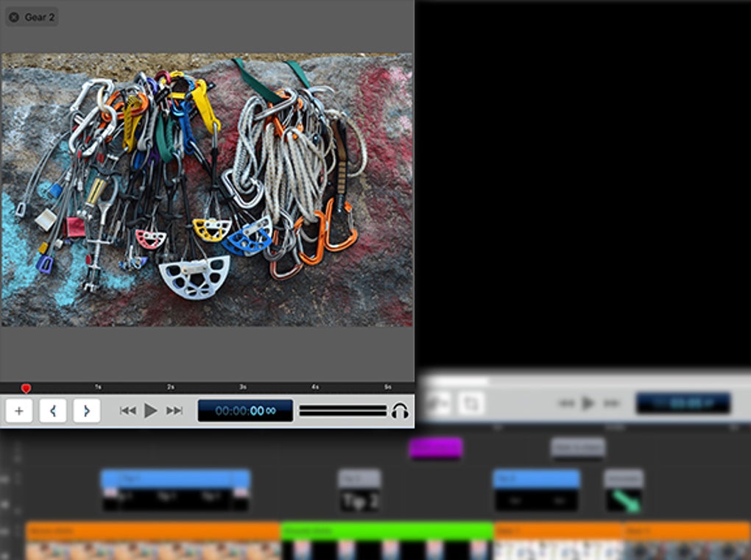Click the blurred main canvas timecode display

pyautogui.click(x=683, y=403)
